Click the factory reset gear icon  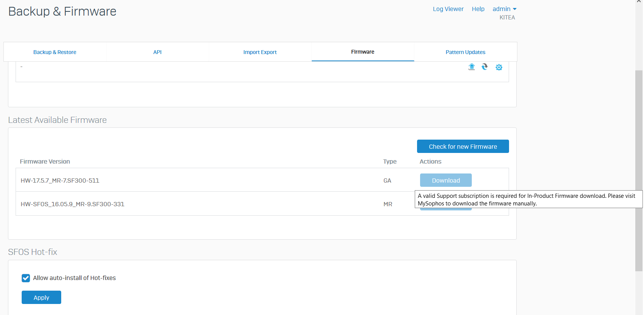499,67
